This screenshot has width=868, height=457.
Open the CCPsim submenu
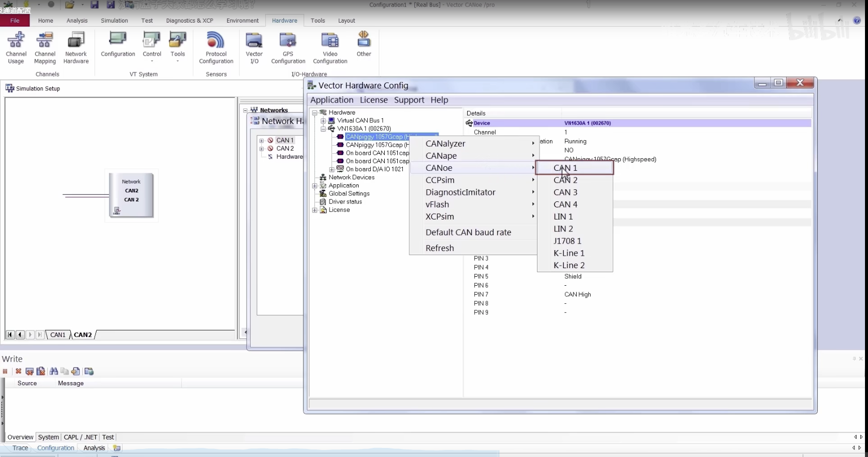[474, 180]
